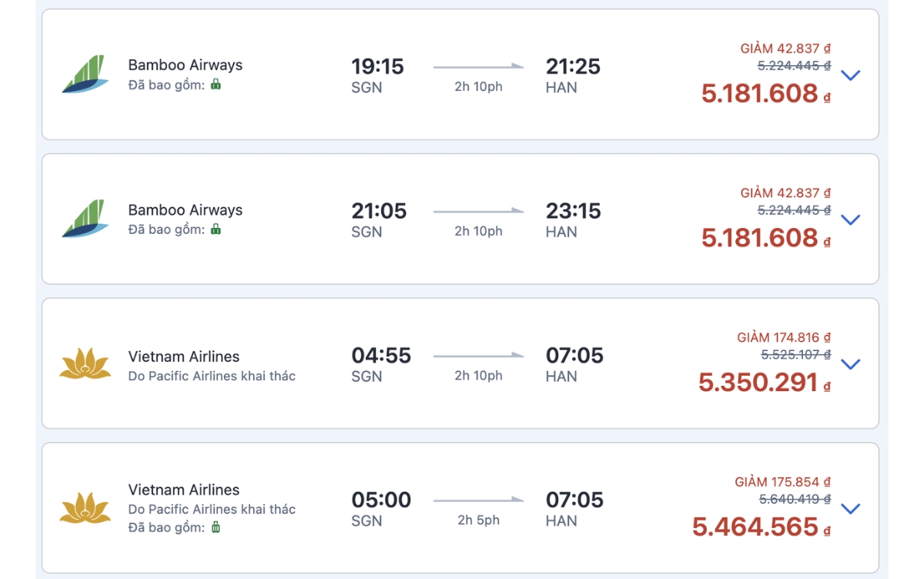Click Vietnam Airlines lotus logo on 05:00 flight
The width and height of the screenshot is (924, 579).
click(x=85, y=508)
